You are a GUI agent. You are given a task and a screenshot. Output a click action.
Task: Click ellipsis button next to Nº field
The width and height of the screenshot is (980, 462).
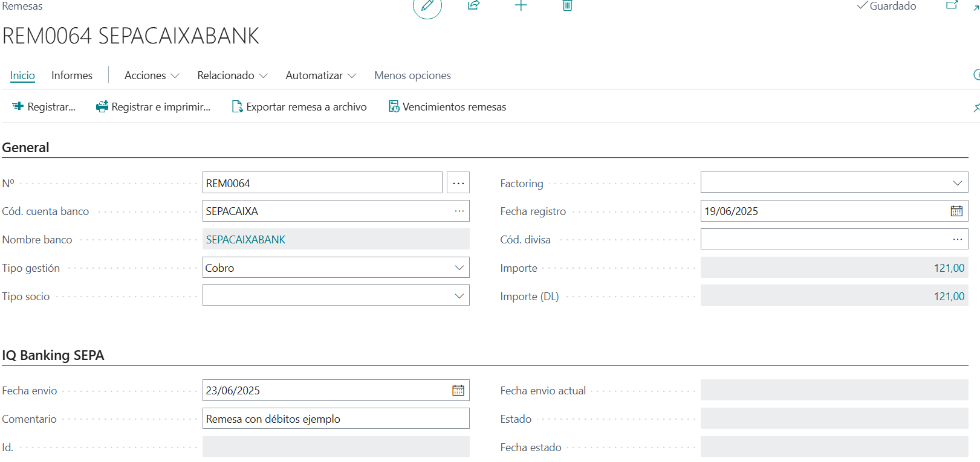point(458,183)
